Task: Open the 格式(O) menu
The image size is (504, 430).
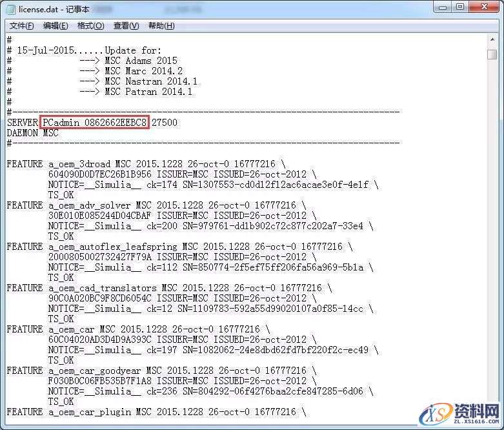Action: pos(90,26)
